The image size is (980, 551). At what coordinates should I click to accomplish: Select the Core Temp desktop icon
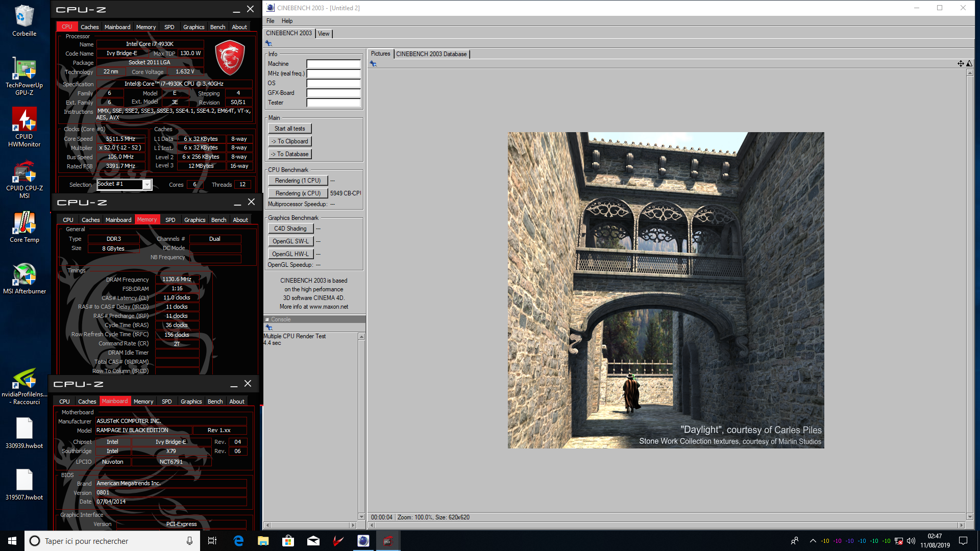[24, 228]
